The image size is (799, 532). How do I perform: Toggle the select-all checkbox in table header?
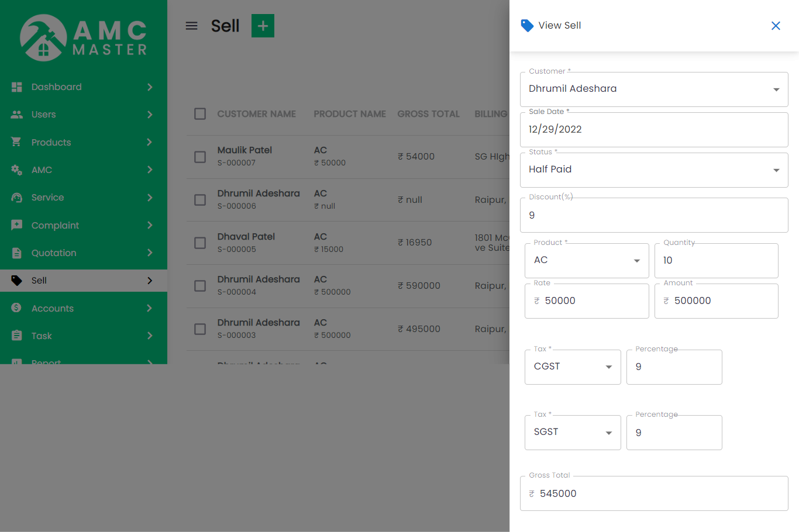[200, 114]
